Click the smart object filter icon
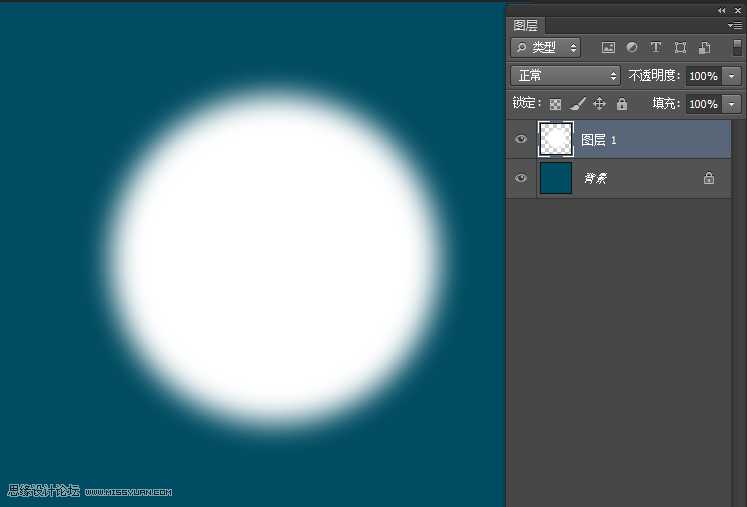This screenshot has width=747, height=507. pos(704,47)
